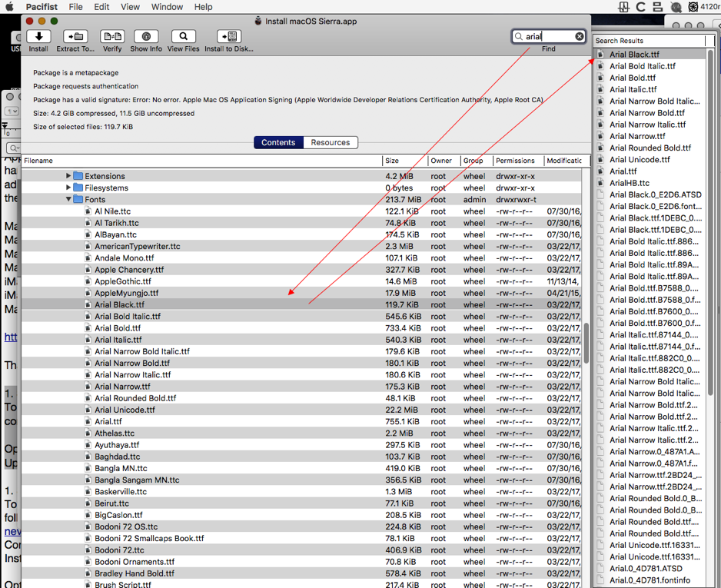The width and height of the screenshot is (721, 588).
Task: Select Arial.0_4D781.fontinfo in Search Results
Action: click(650, 580)
